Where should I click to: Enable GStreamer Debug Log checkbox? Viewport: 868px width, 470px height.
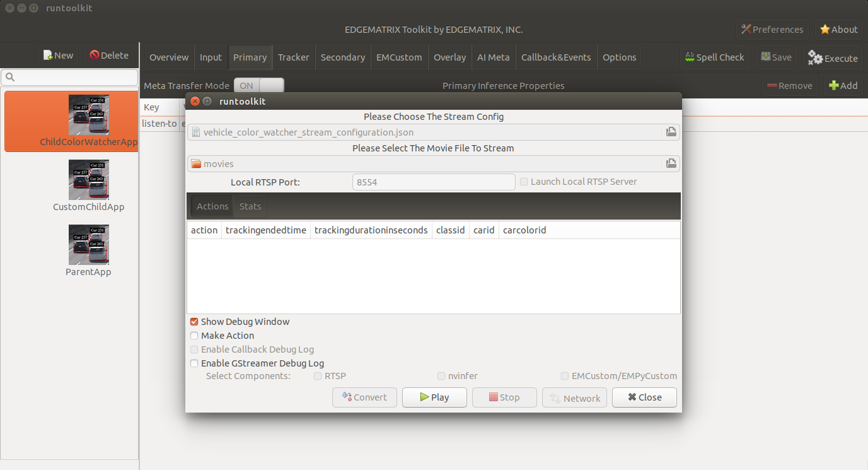coord(194,363)
